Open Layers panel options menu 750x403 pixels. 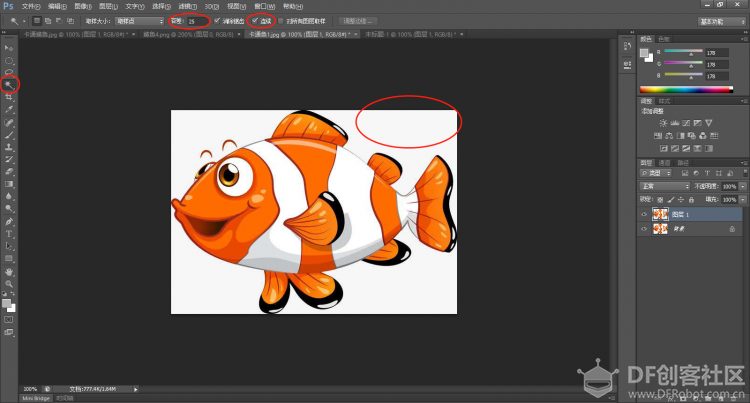click(x=744, y=163)
